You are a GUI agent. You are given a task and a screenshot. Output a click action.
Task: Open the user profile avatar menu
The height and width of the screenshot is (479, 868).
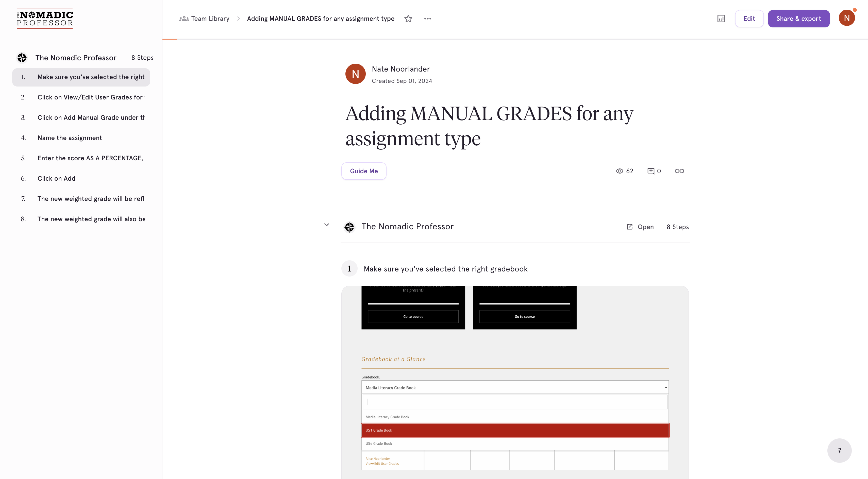(x=847, y=18)
